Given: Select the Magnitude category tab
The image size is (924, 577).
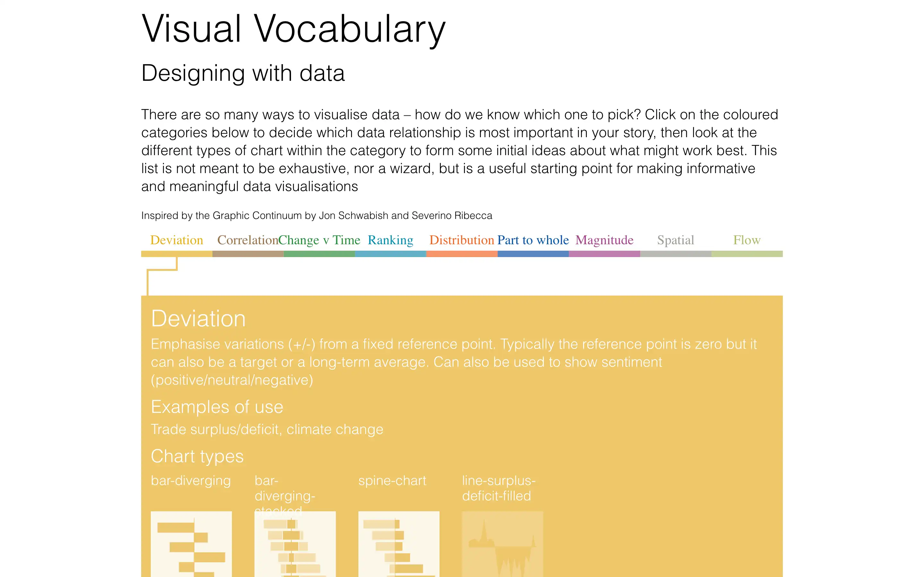Looking at the screenshot, I should pyautogui.click(x=604, y=240).
